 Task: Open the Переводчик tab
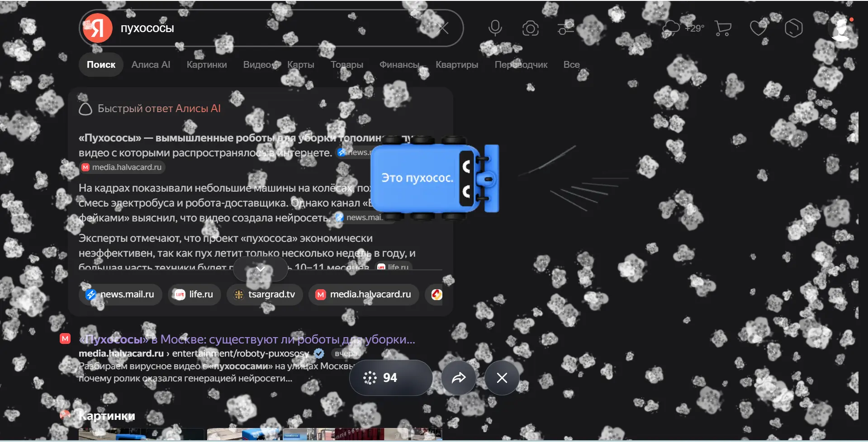(521, 65)
